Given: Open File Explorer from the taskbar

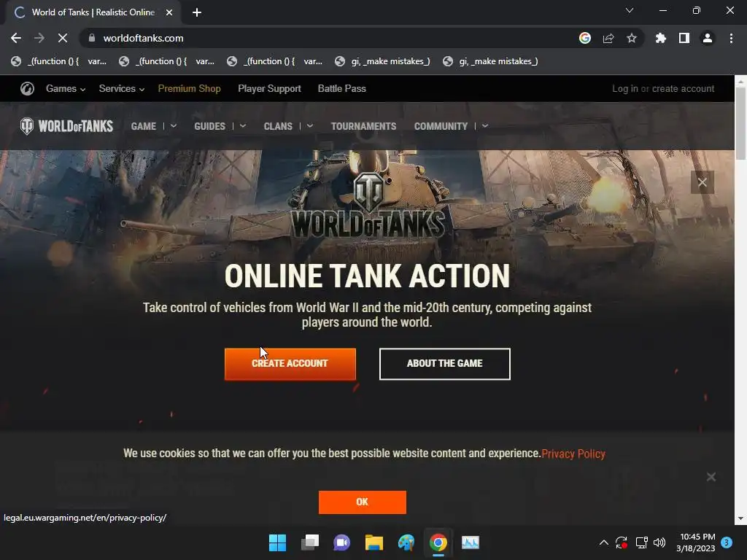Looking at the screenshot, I should coord(374,542).
